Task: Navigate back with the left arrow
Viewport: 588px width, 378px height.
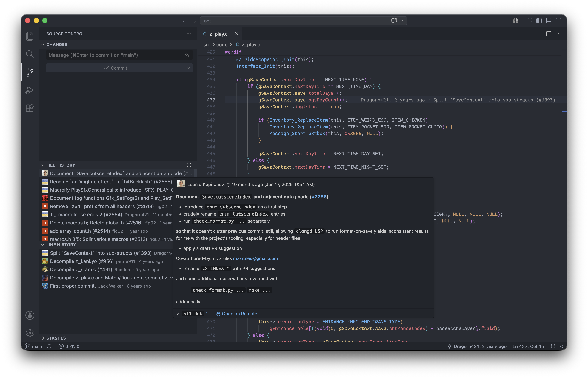Action: coord(184,21)
